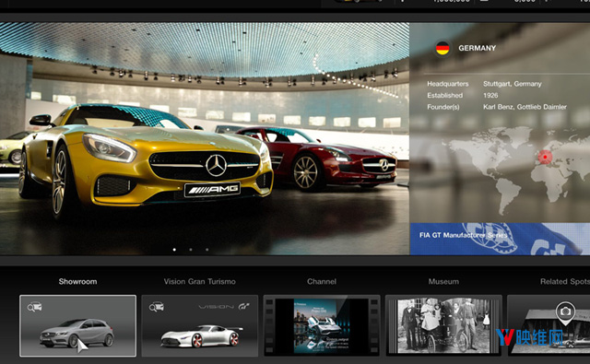Click the camera pin on Related Spots
The image size is (590, 364).
[x=565, y=313]
